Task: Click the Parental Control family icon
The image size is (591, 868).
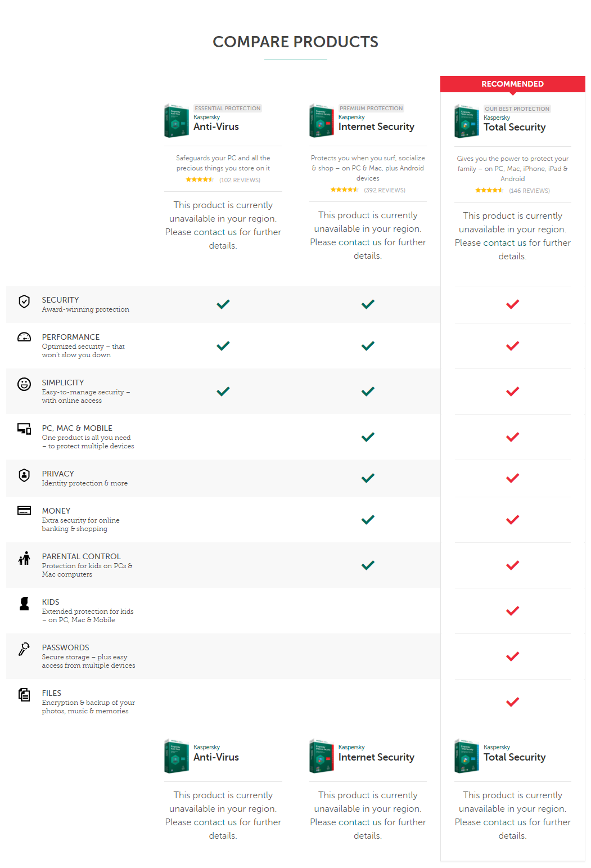Action: (x=24, y=558)
